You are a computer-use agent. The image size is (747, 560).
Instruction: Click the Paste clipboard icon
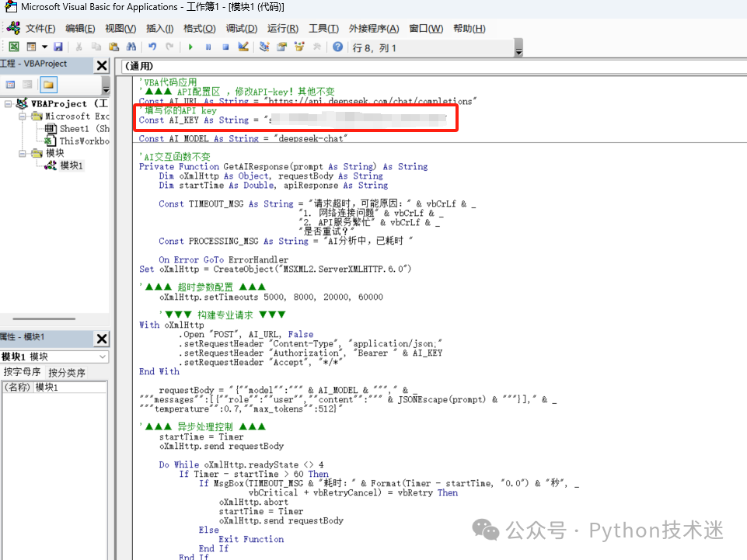tap(113, 47)
